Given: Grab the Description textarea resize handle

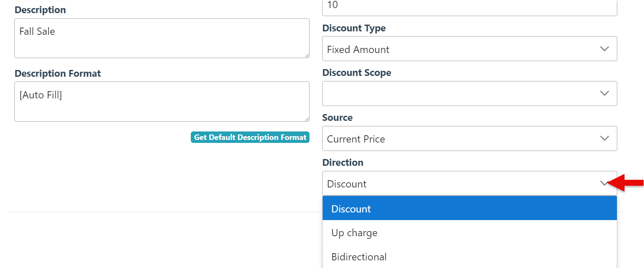Looking at the screenshot, I should coord(307,56).
